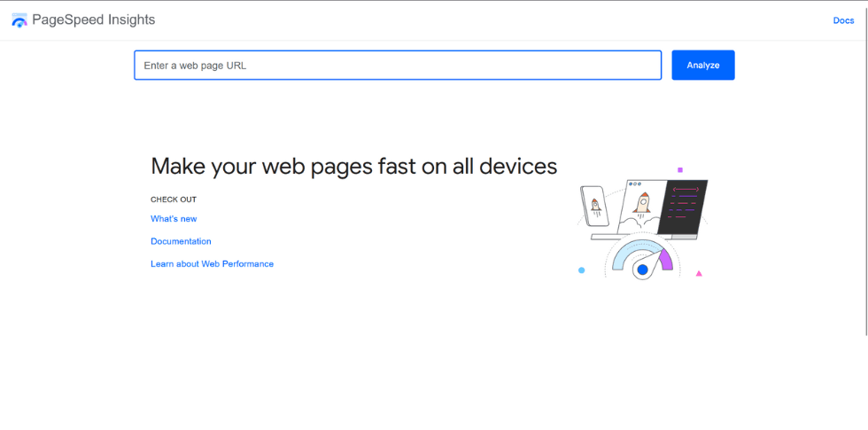This screenshot has height=430, width=868.
Task: Click the CHECK OUT label
Action: pyautogui.click(x=174, y=199)
